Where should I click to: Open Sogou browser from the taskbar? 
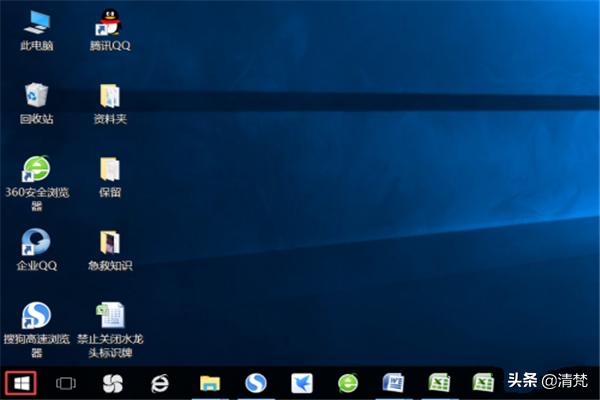coord(256,382)
